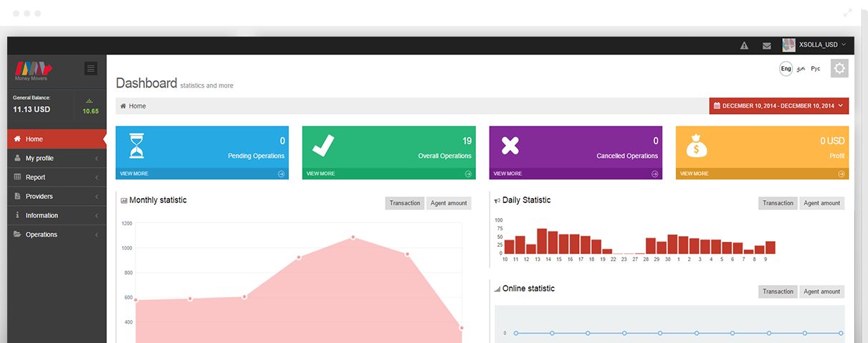Open the alerts warning triangle icon
Viewport: 868px width, 343px height.
coord(744,45)
